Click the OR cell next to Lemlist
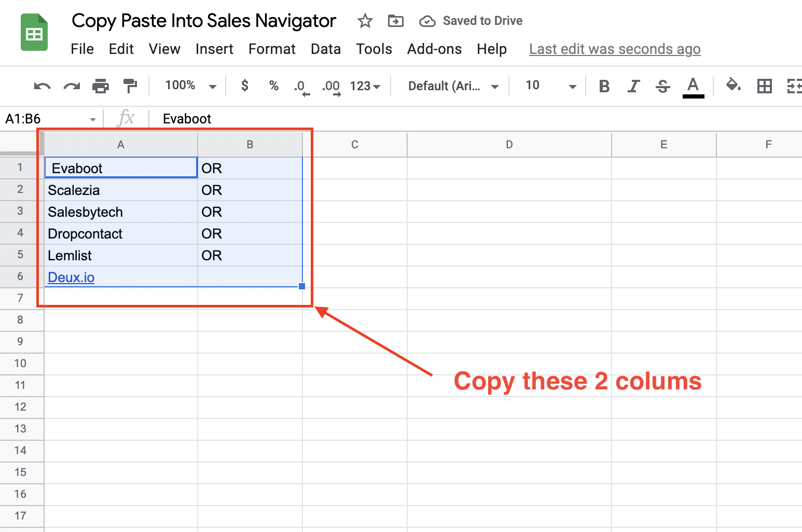The width and height of the screenshot is (802, 532). (250, 256)
